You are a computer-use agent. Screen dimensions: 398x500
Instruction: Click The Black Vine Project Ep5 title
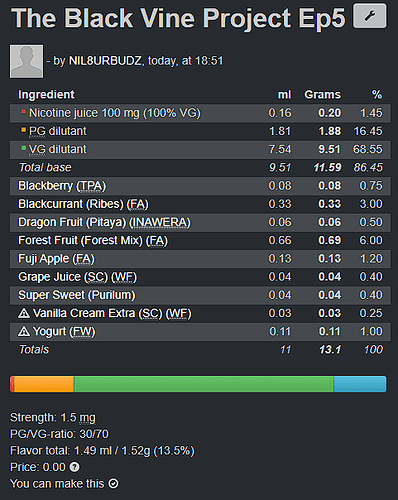pyautogui.click(x=178, y=18)
